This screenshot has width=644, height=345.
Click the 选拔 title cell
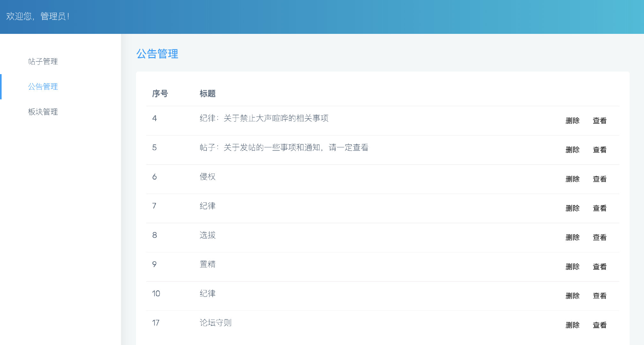pyautogui.click(x=208, y=235)
